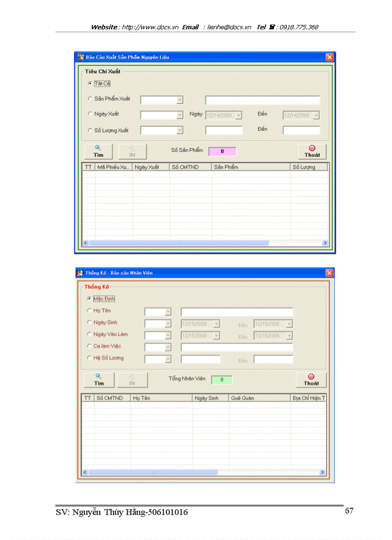Viewport: 392px width, 540px height.
Task: Click the Sản Phẩm column header
Action: point(251,167)
